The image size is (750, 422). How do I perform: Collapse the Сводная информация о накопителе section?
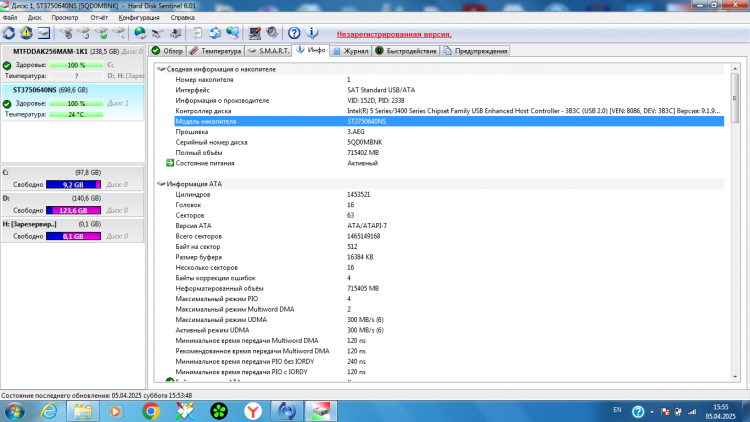point(161,69)
